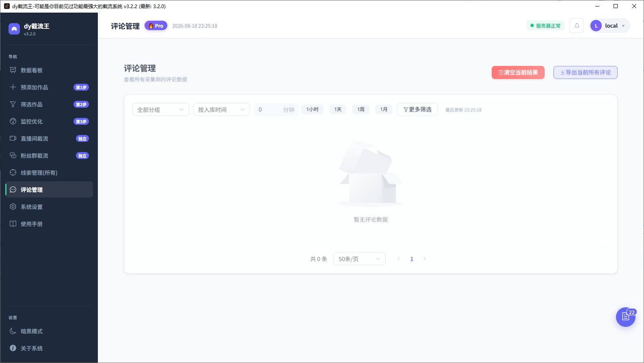Click the book icon beside 使用手册
This screenshot has width=644, height=363.
(13, 224)
